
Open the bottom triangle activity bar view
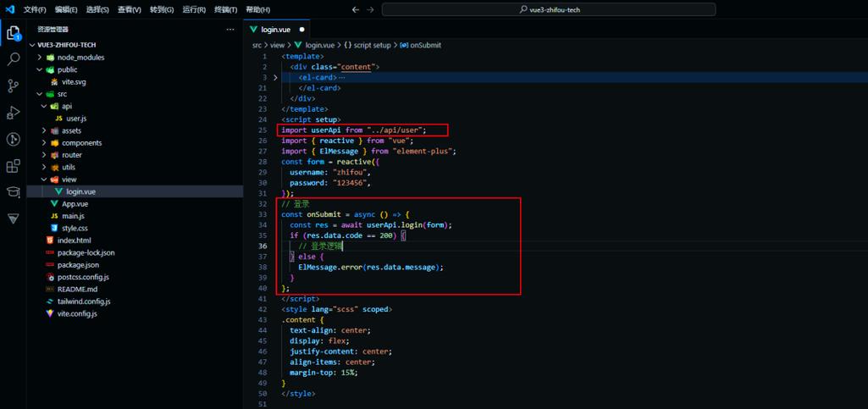pos(14,218)
